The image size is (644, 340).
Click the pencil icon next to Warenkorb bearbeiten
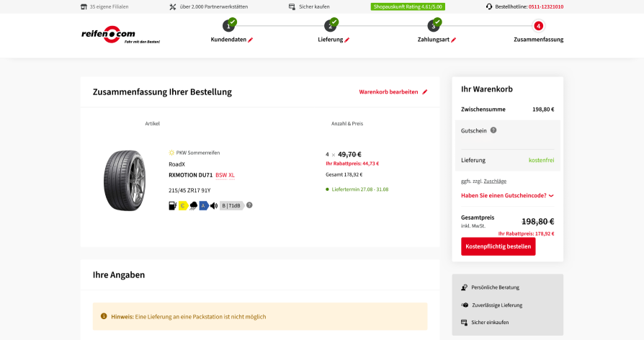[425, 92]
